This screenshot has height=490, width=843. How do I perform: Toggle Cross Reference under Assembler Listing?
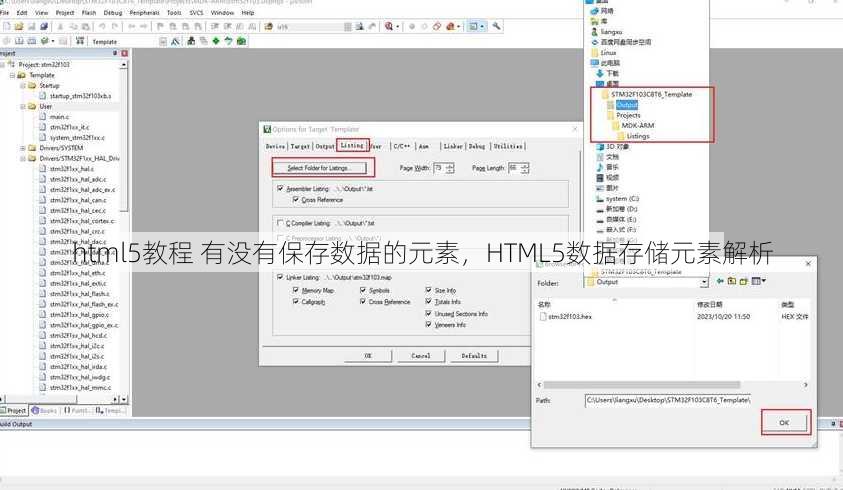pos(295,200)
